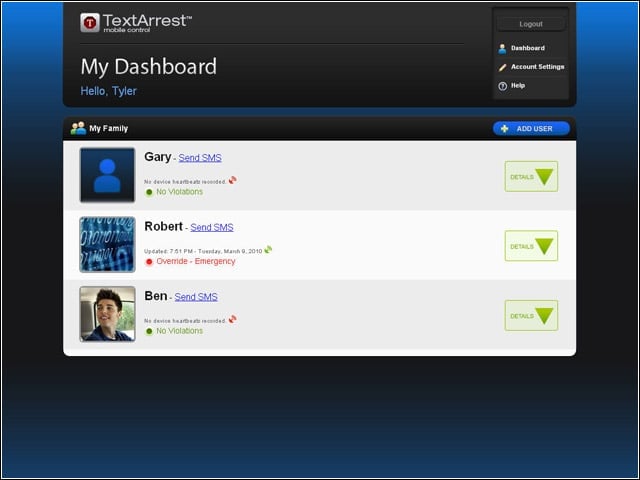This screenshot has height=480, width=640.
Task: Expand Ben's Details panel
Action: (531, 316)
